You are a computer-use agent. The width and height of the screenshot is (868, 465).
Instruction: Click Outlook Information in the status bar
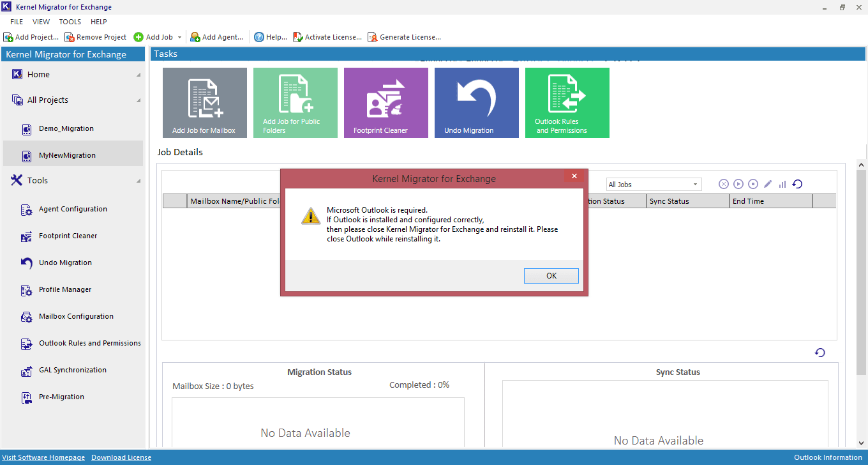click(828, 457)
